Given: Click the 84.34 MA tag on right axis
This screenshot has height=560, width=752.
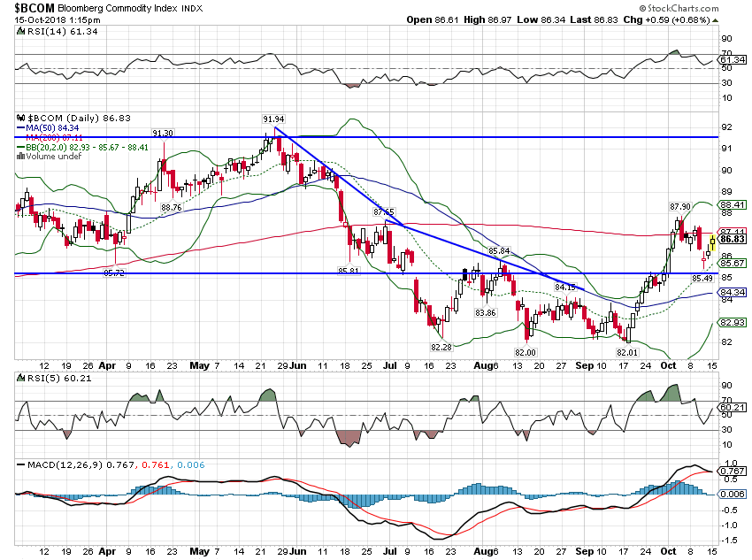Looking at the screenshot, I should click(733, 292).
